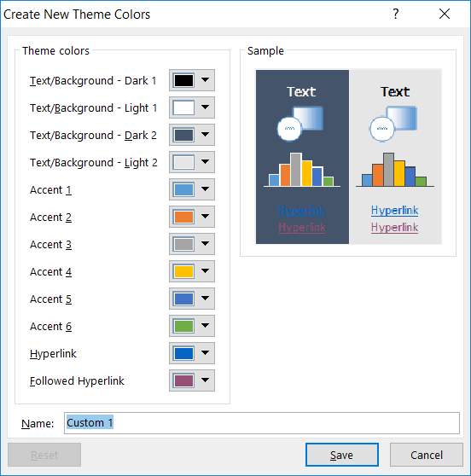Click the blue Hyperlink row color swatch
471x476 pixels.
tap(183, 353)
